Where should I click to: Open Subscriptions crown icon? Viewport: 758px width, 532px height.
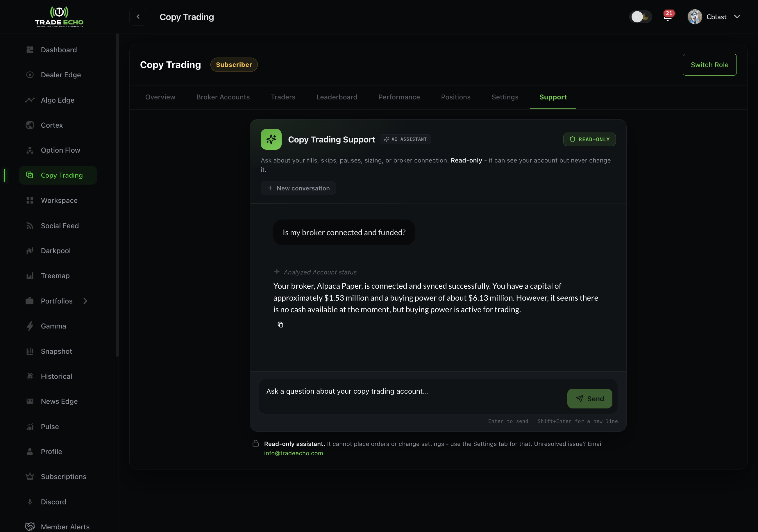(x=30, y=476)
